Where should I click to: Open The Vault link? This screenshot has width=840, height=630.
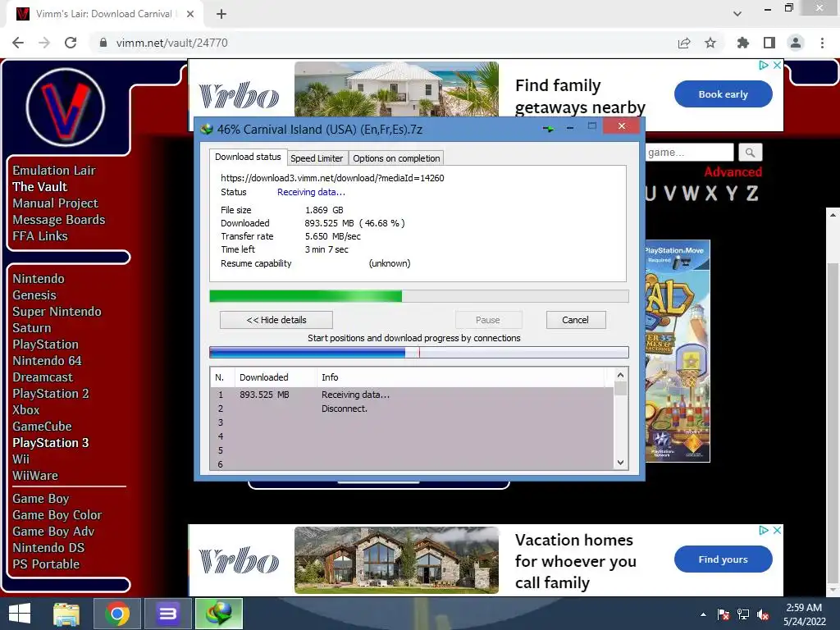[40, 187]
